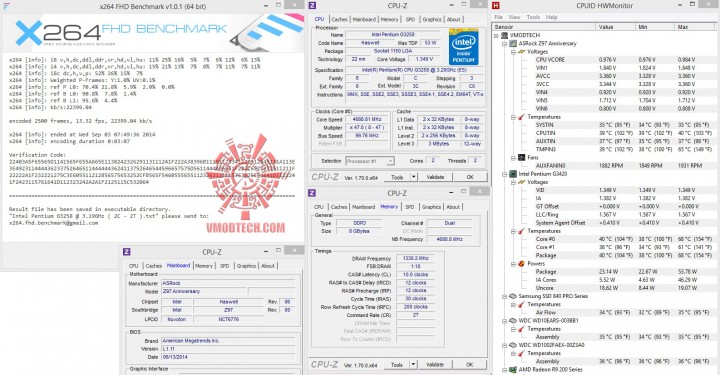Open the View menu in HWMonitor
Viewport: 720px width, 375px height.
coord(514,17)
